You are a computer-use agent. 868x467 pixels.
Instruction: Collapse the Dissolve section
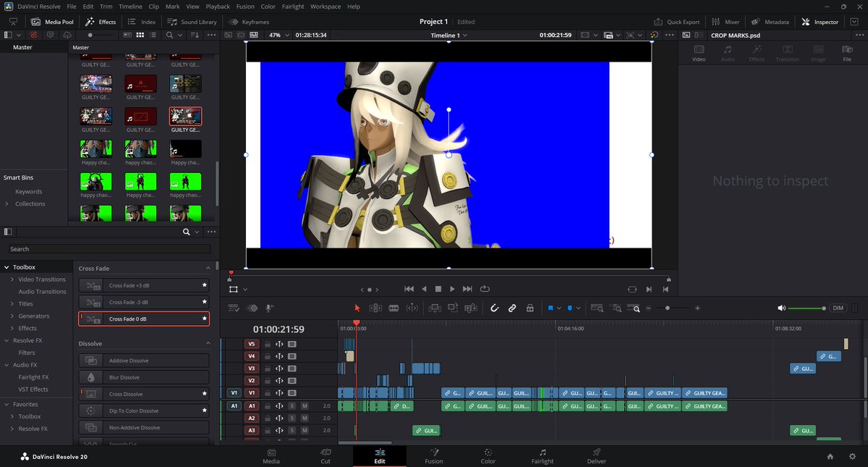[x=208, y=343]
